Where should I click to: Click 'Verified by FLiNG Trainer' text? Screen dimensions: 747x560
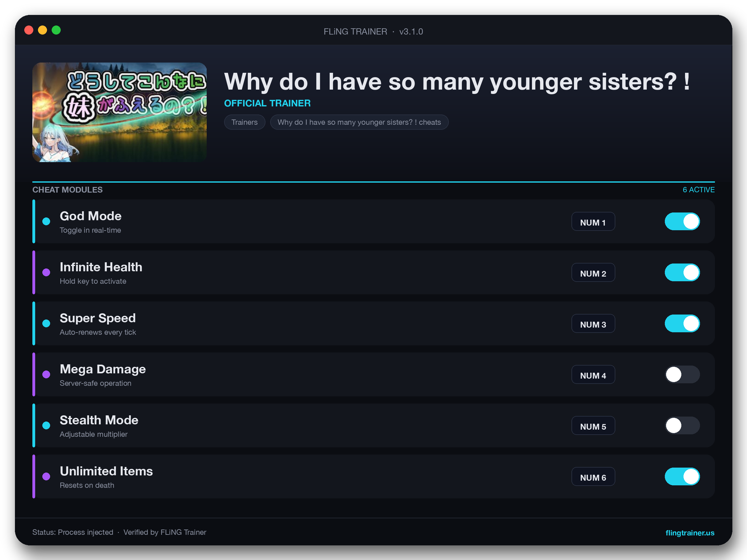point(165,532)
